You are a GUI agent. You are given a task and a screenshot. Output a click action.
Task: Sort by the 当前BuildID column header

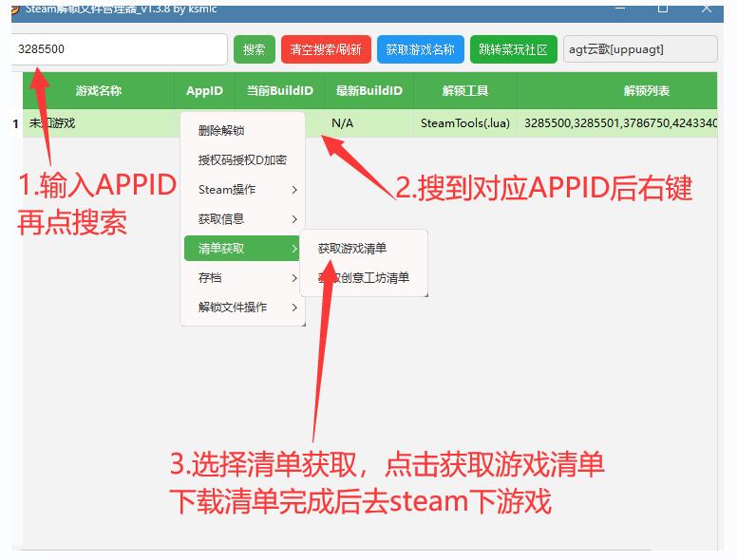click(279, 91)
